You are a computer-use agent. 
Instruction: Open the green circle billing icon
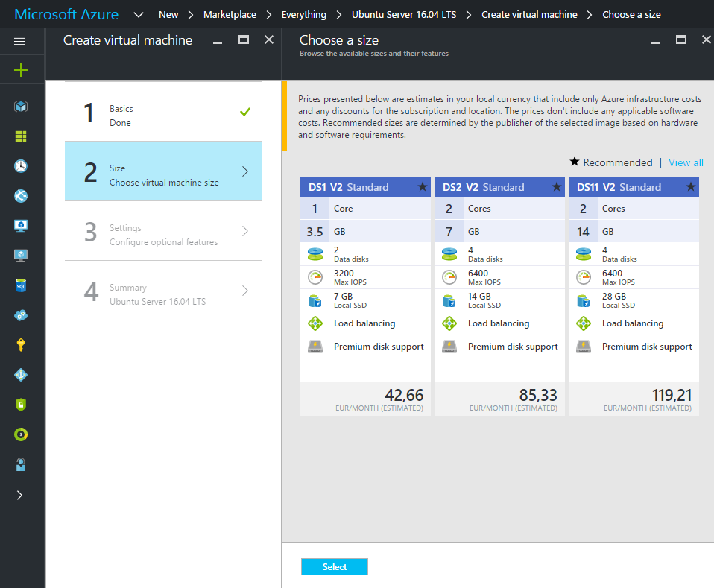coord(20,434)
